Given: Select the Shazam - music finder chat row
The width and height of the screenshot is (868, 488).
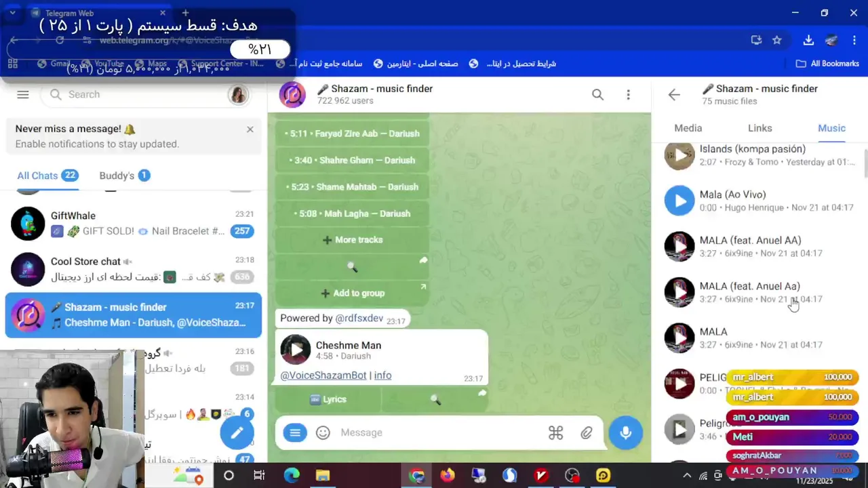Looking at the screenshot, I should (133, 315).
